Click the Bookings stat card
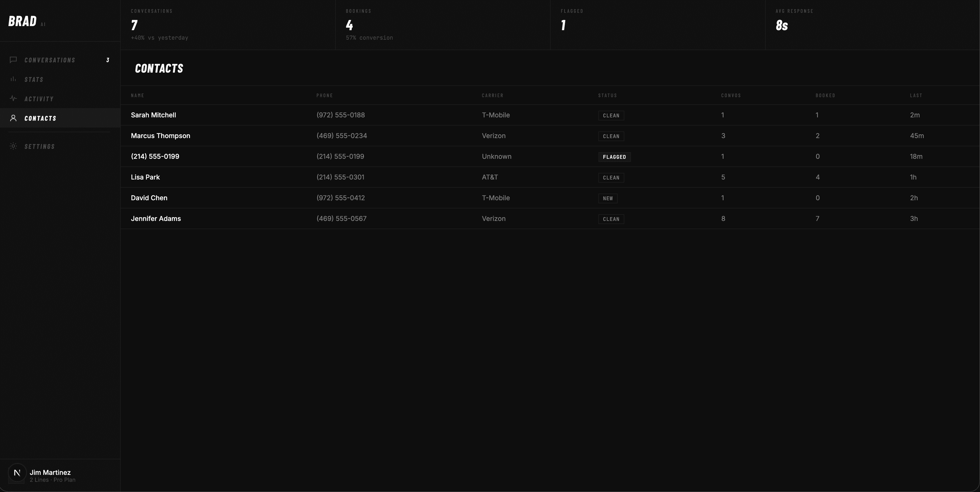980x492 pixels. [442, 25]
